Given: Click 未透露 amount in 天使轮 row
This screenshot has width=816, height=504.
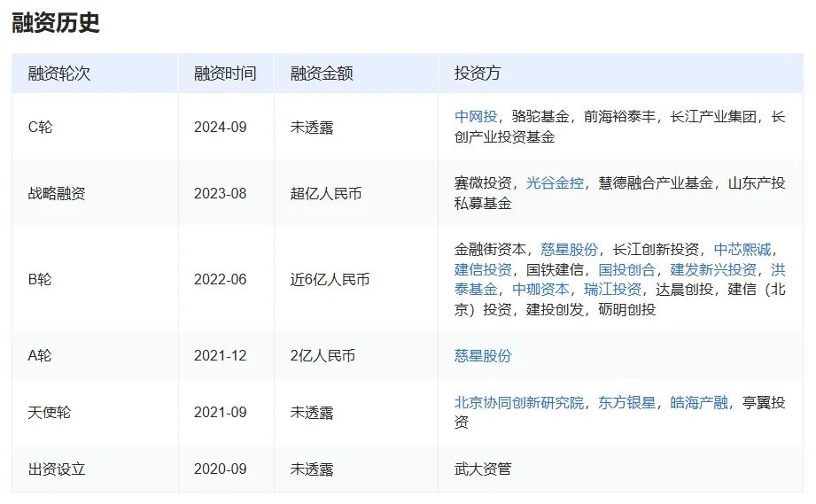Looking at the screenshot, I should coord(312,413).
